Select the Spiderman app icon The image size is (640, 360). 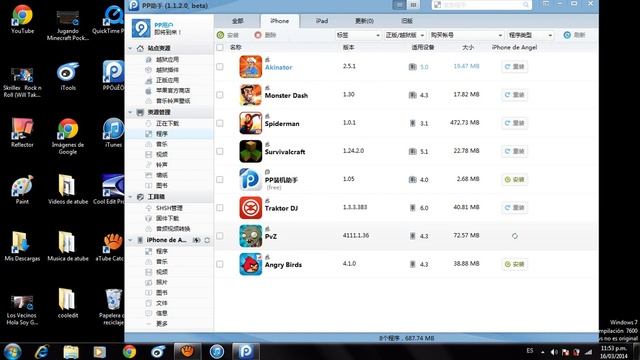tap(250, 123)
